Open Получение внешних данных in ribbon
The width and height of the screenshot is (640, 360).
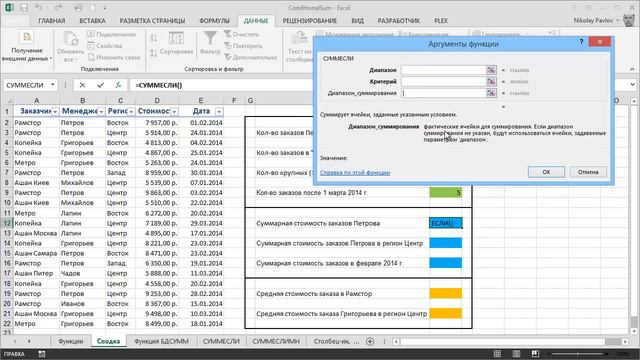[27, 47]
